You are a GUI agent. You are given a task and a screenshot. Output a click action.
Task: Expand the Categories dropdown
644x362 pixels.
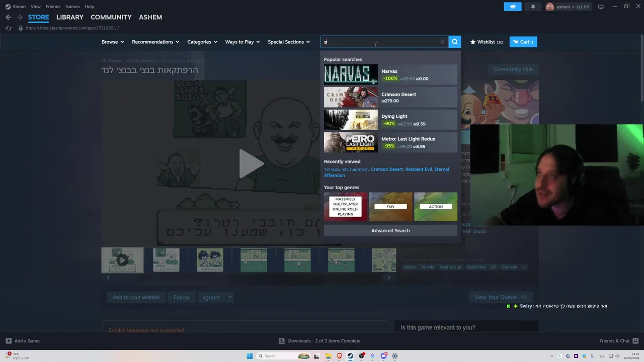tap(202, 42)
